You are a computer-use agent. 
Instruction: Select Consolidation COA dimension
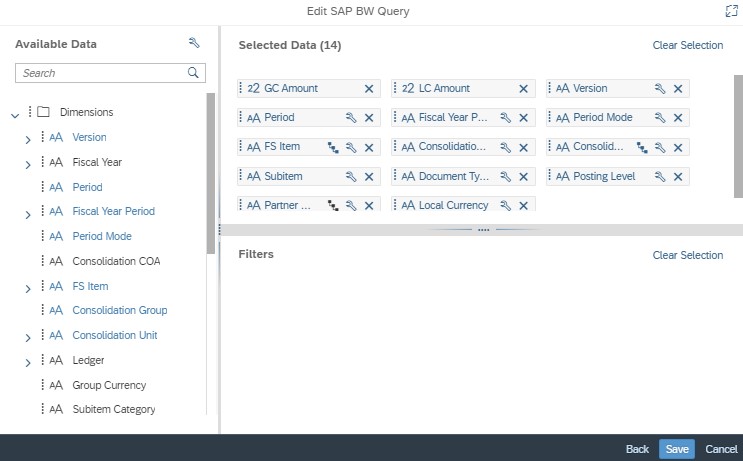coord(116,261)
